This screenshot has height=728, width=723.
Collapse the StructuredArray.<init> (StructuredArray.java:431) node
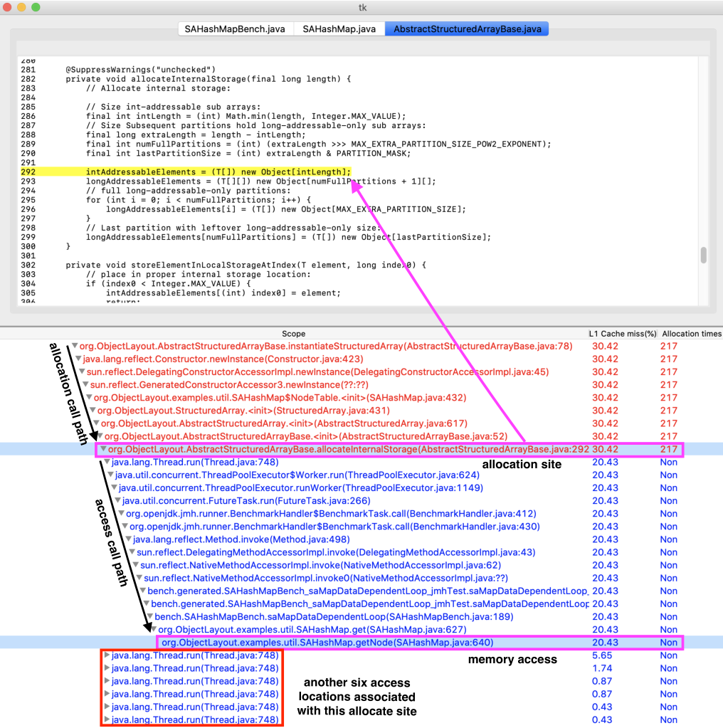pyautogui.click(x=93, y=411)
